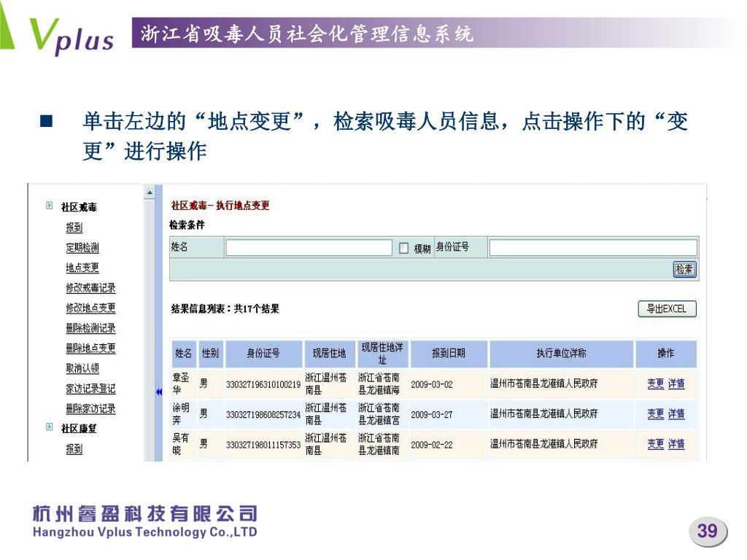Click the 现居住地 column header
The height and width of the screenshot is (560, 747).
click(329, 354)
